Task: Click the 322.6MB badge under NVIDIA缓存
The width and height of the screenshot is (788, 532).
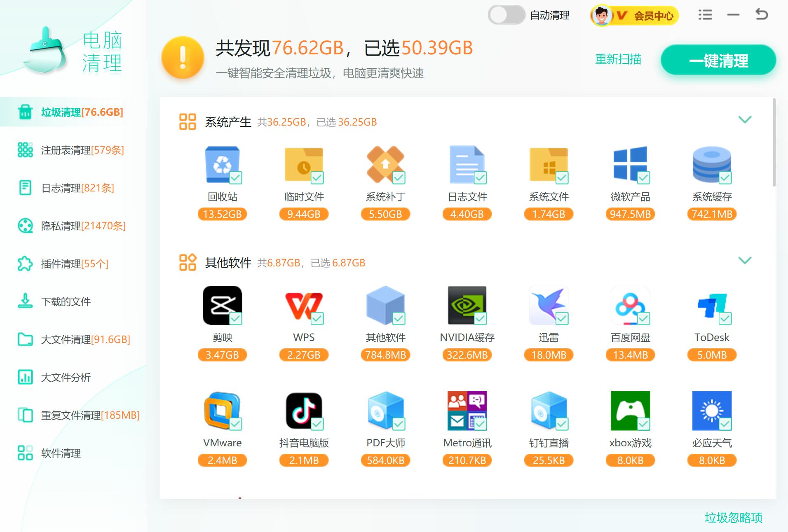Action: pyautogui.click(x=467, y=355)
